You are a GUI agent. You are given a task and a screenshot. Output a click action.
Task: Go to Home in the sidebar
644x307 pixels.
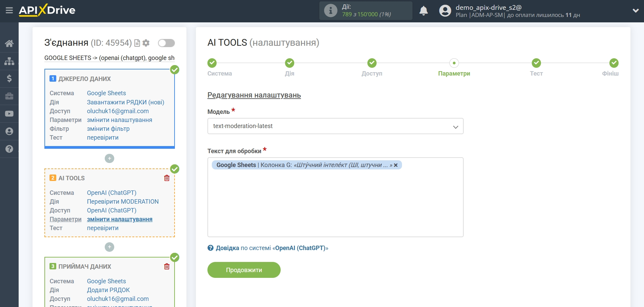point(9,43)
